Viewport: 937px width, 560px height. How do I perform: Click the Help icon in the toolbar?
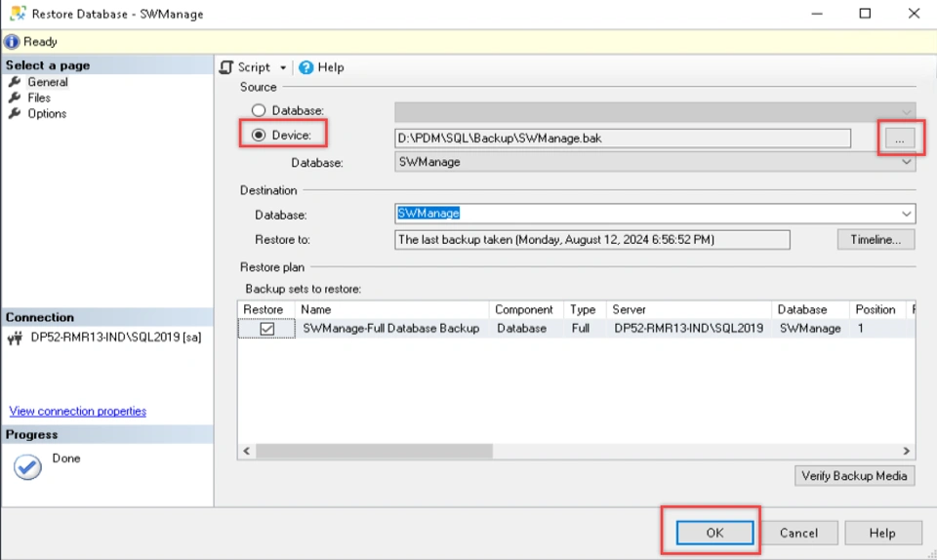(x=306, y=67)
